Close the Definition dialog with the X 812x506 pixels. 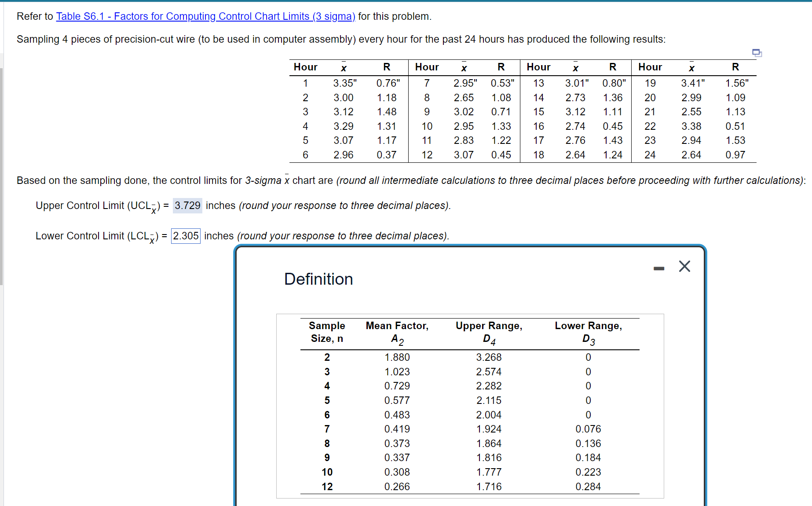pyautogui.click(x=684, y=266)
